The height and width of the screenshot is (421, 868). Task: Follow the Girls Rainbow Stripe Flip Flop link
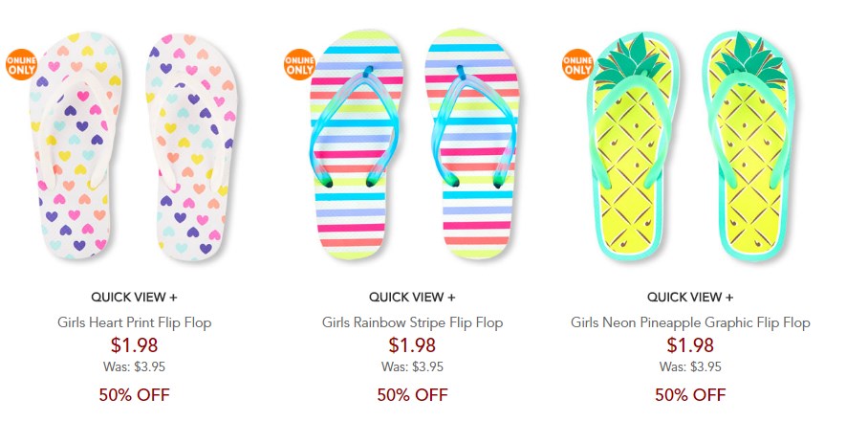pyautogui.click(x=412, y=322)
